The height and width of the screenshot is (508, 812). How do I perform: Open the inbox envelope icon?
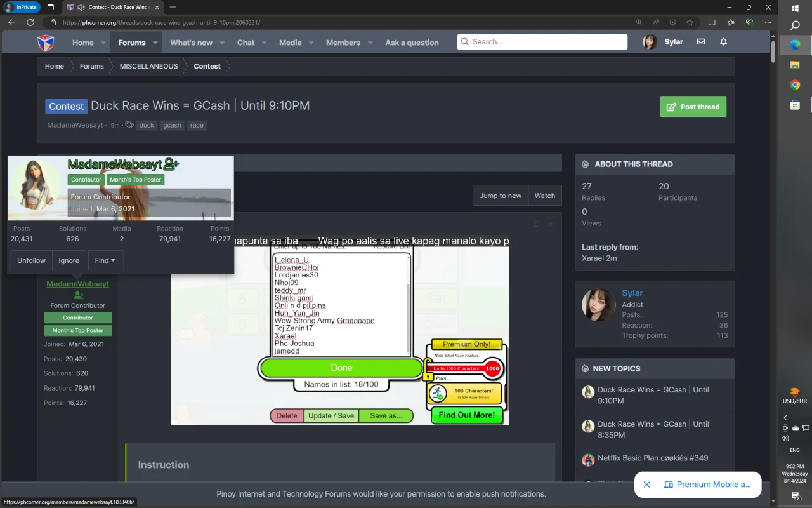pyautogui.click(x=700, y=42)
